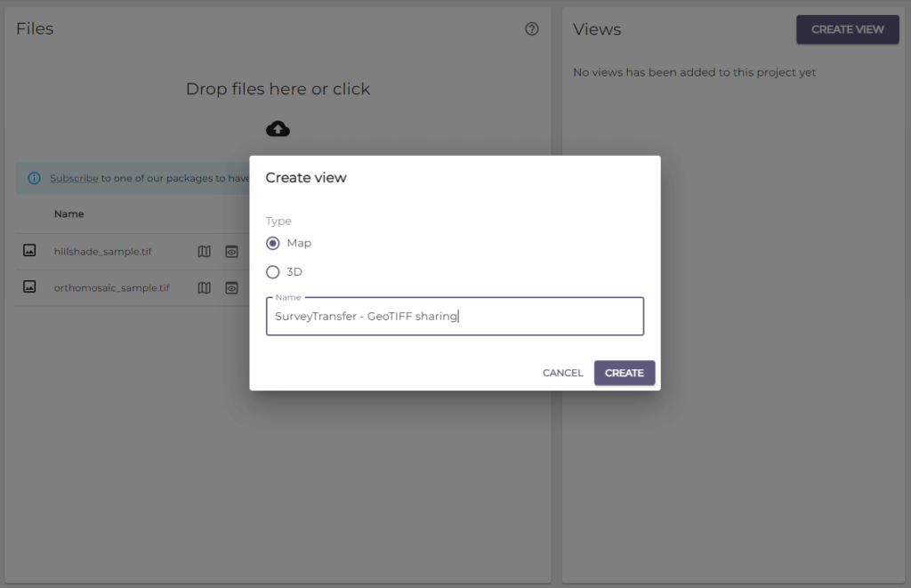Click the Create View button in Views panel

click(x=847, y=29)
